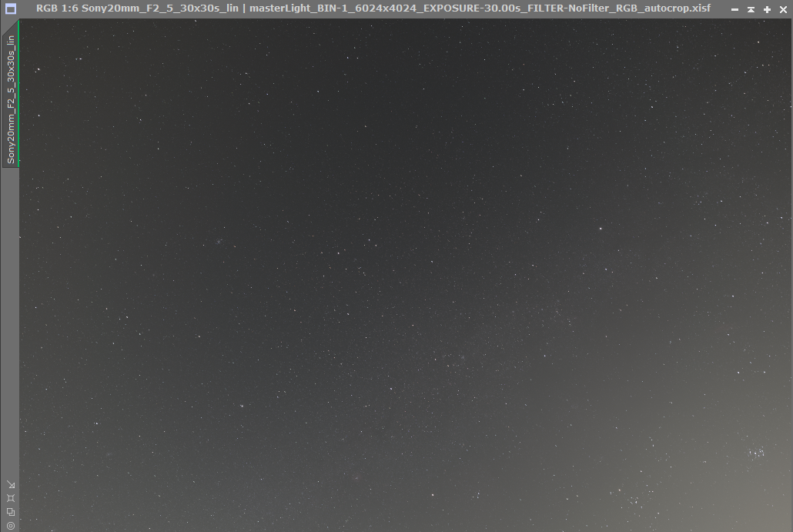Click the title text of the masterLight image window

tap(373, 8)
